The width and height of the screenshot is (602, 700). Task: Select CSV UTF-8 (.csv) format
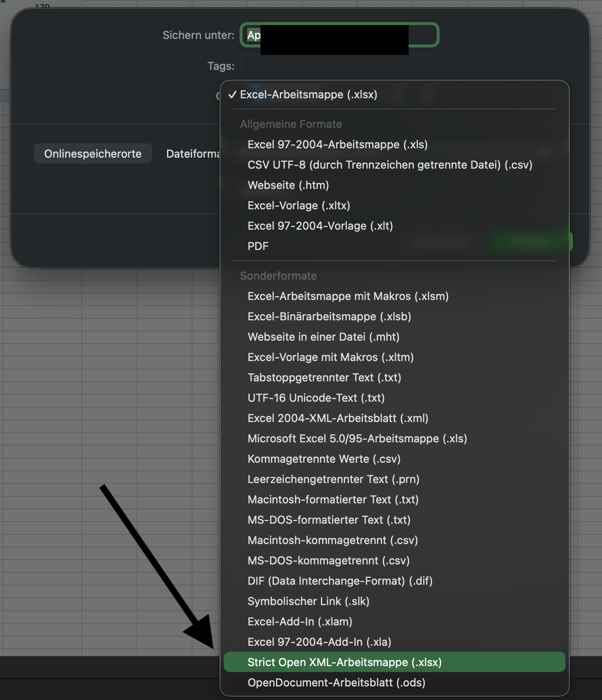pyautogui.click(x=394, y=165)
